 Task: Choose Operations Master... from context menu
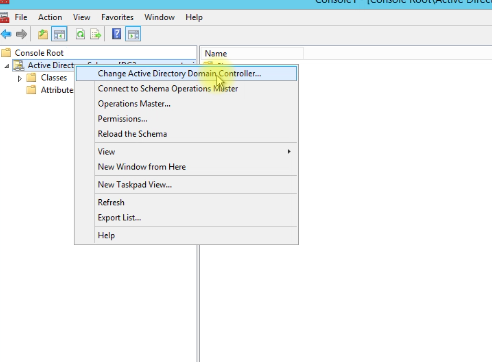coord(186,104)
